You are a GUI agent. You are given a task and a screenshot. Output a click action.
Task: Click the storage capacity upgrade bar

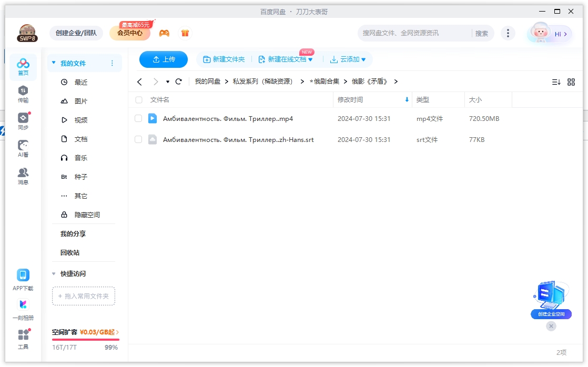pyautogui.click(x=84, y=333)
